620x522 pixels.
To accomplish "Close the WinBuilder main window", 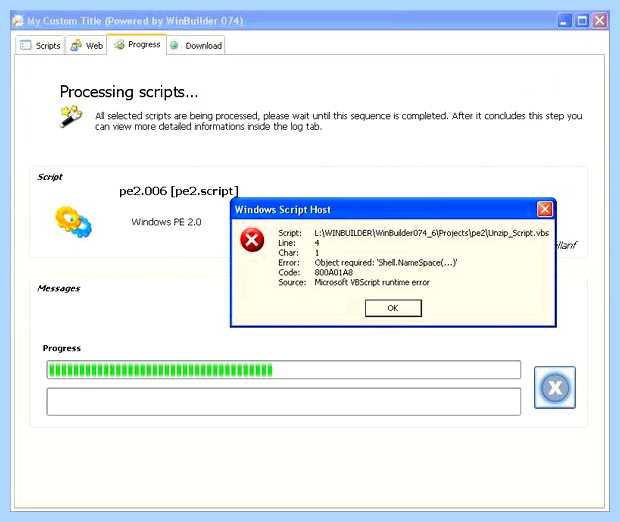I will click(x=600, y=21).
